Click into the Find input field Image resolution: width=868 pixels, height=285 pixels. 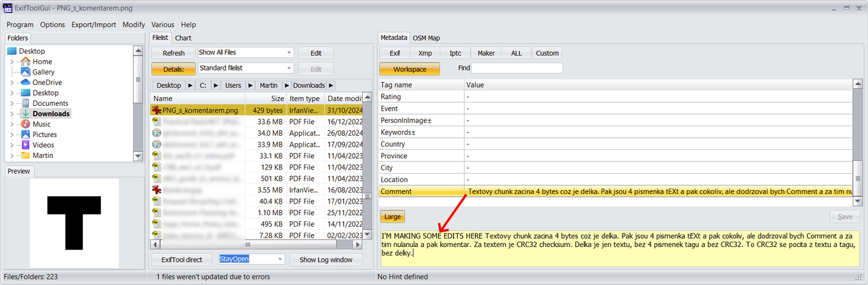pyautogui.click(x=517, y=68)
